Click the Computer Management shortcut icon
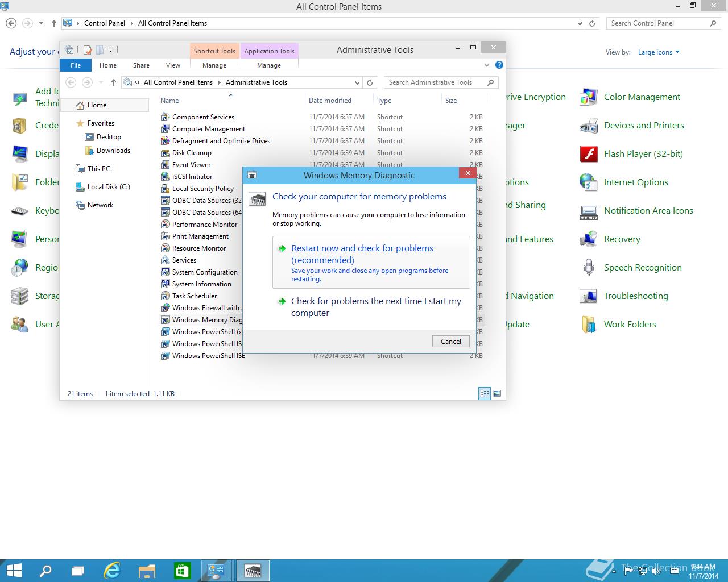The width and height of the screenshot is (728, 582). pyautogui.click(x=165, y=129)
